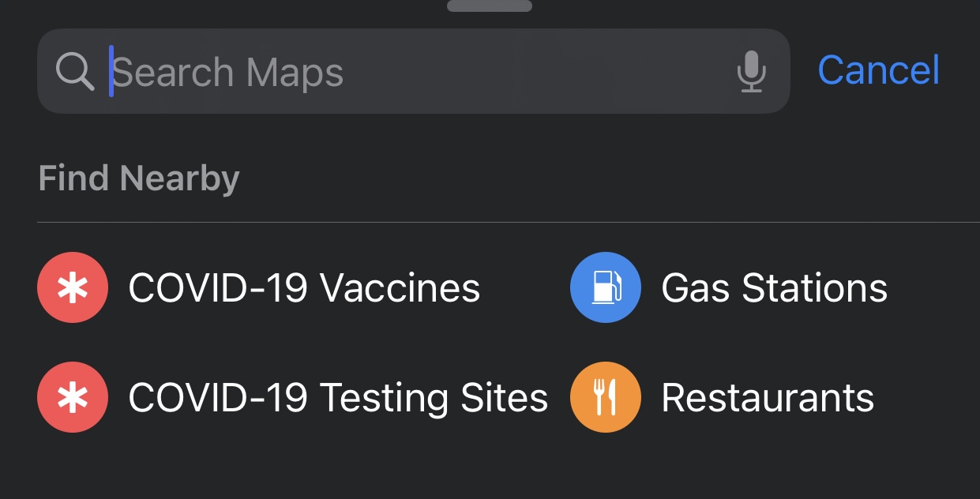The image size is (980, 499).
Task: Tap the blue gas pump icon
Action: tap(605, 287)
